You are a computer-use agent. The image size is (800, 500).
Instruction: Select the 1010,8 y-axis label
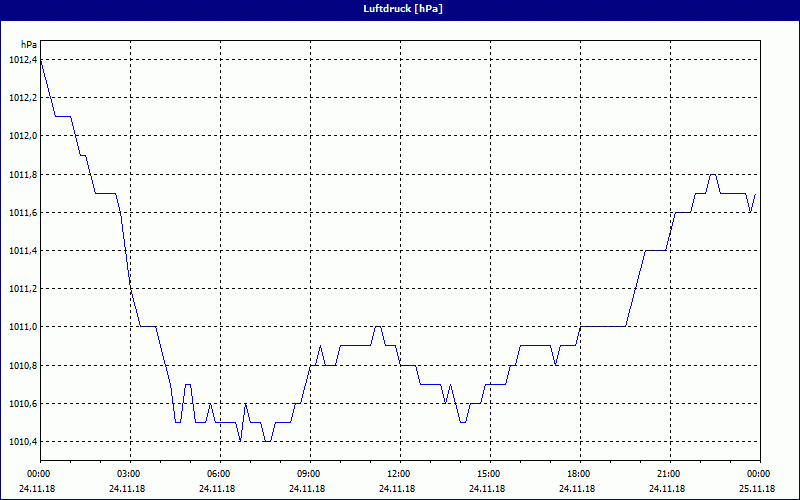click(22, 366)
